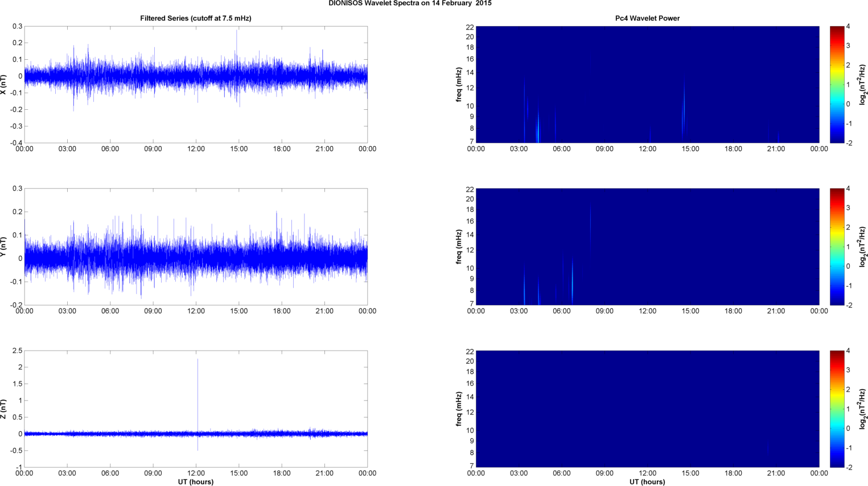Click '06:00' tick under Y series plot

[x=110, y=311]
